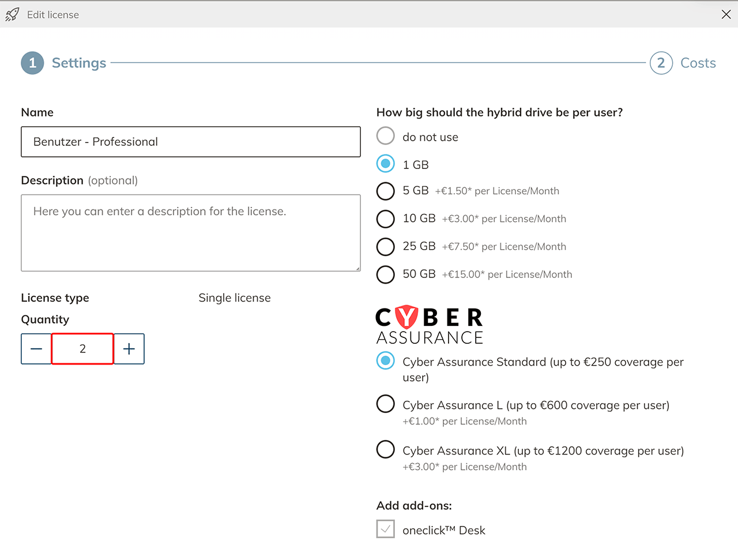Pick the 10 GB hybrid drive option
The height and width of the screenshot is (560, 738).
coord(385,219)
